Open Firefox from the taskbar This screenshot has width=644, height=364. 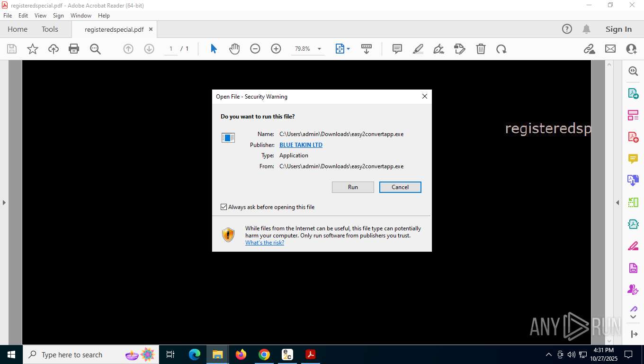click(241, 355)
